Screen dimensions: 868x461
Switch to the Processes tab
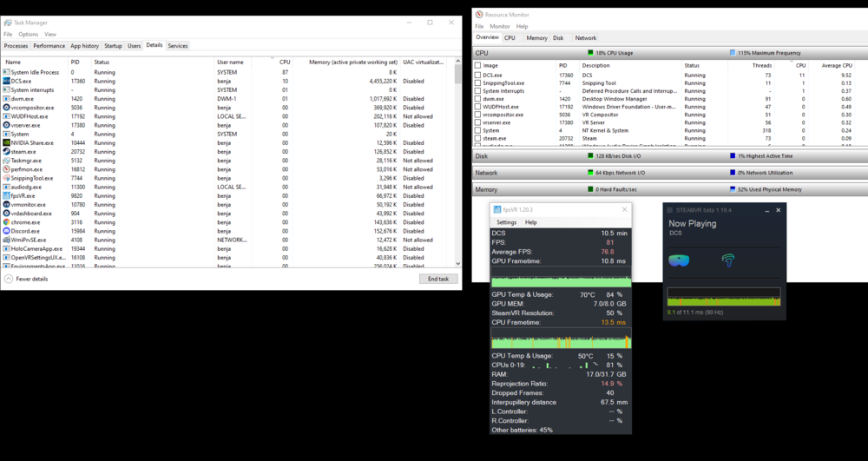pos(16,46)
